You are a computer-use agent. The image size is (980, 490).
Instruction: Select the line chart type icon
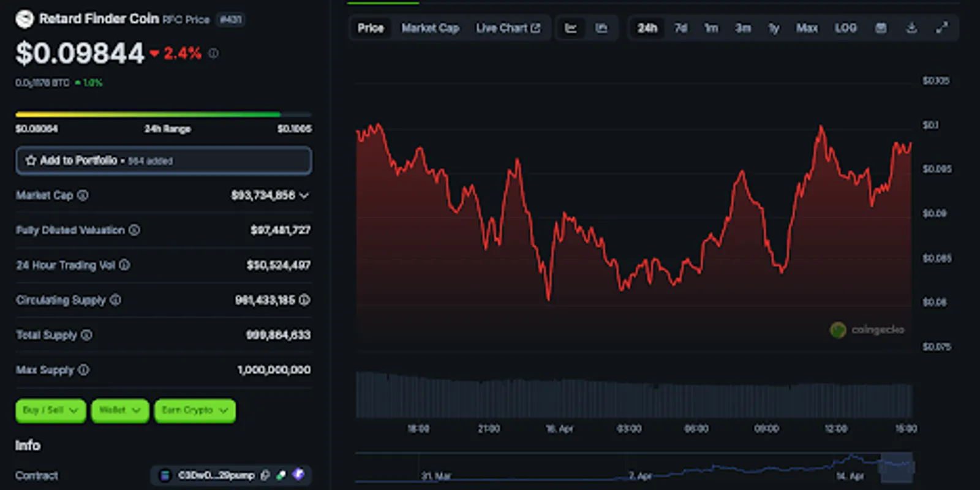pos(571,28)
